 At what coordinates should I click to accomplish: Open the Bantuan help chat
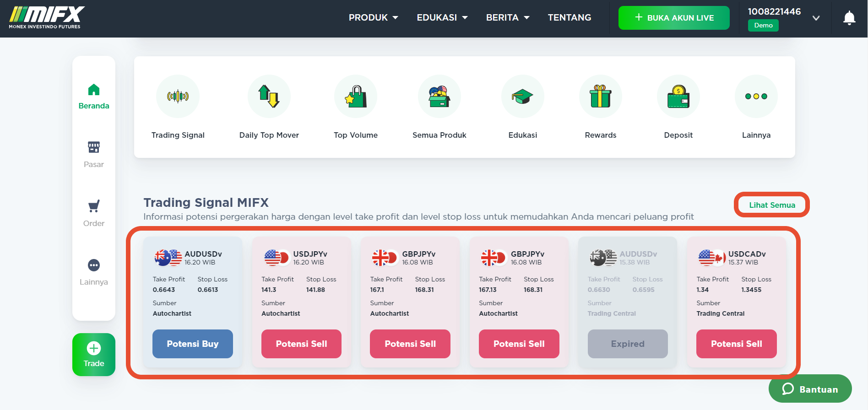coord(810,389)
